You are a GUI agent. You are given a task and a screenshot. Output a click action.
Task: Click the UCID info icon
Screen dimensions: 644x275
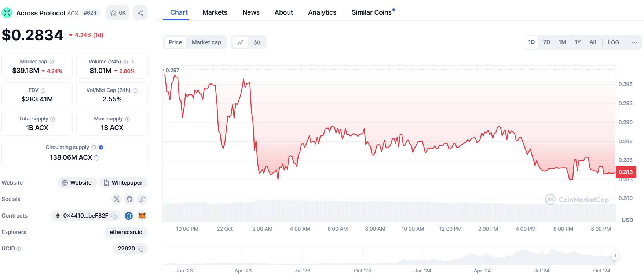point(19,249)
